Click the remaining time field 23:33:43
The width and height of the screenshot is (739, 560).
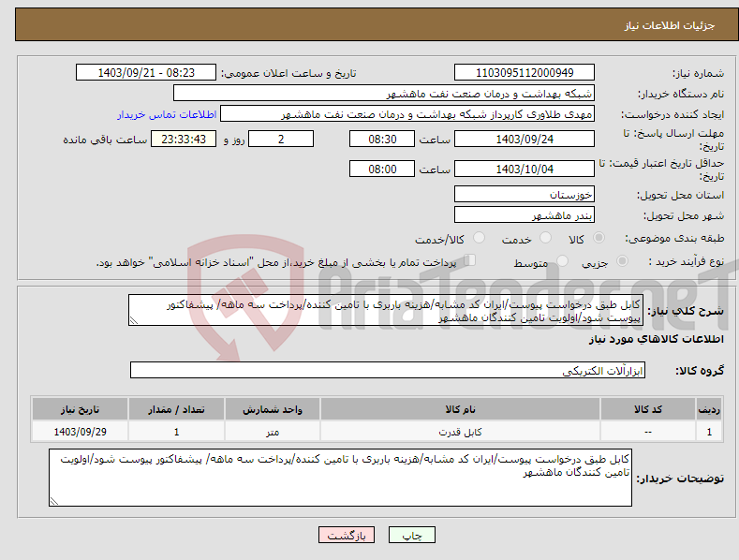184,139
